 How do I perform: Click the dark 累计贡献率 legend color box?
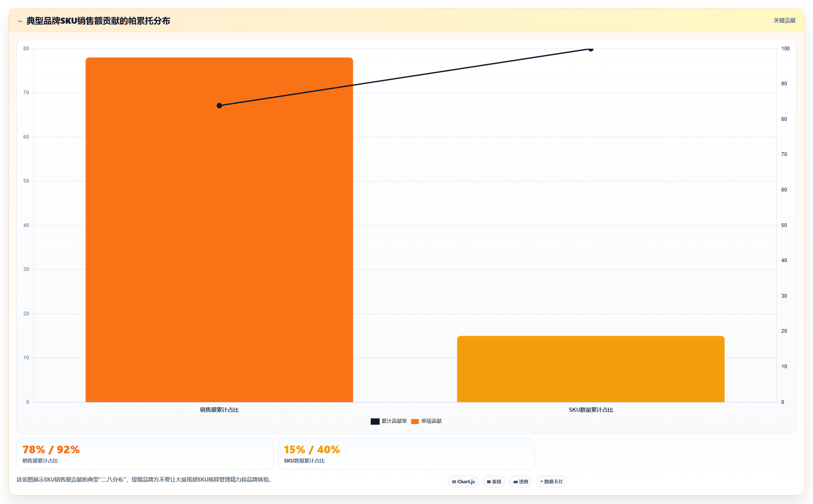375,422
